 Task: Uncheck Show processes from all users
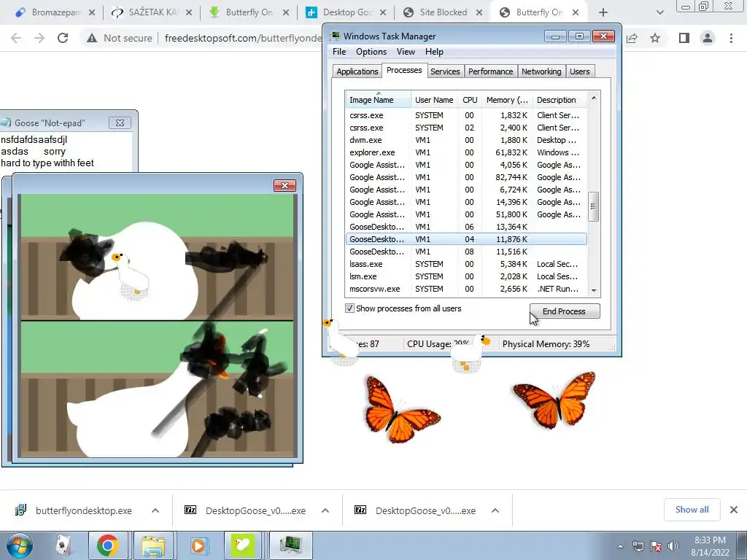[349, 308]
